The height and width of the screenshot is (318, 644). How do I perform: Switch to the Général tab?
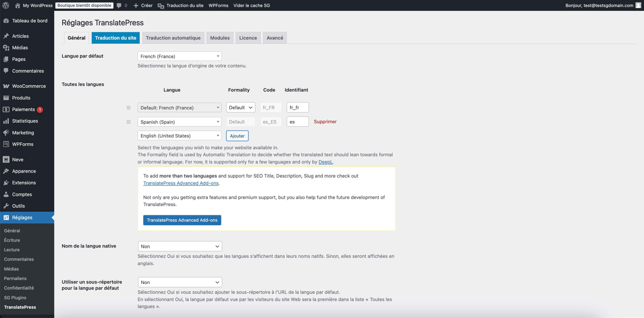[x=76, y=38]
